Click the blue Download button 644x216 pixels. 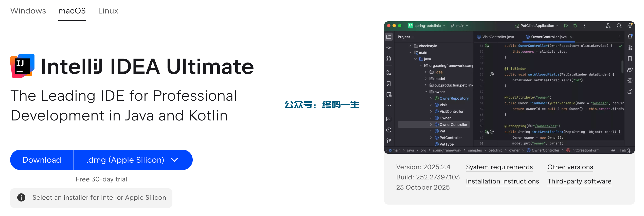point(42,160)
